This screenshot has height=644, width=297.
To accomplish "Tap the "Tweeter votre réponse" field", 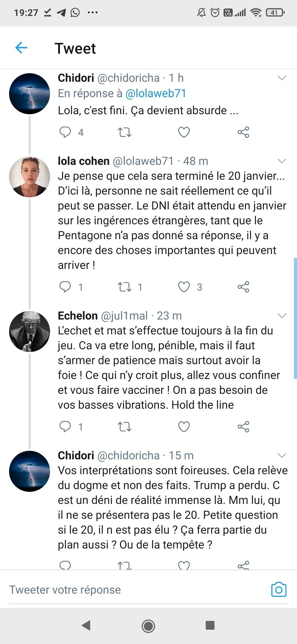I will click(137, 590).
